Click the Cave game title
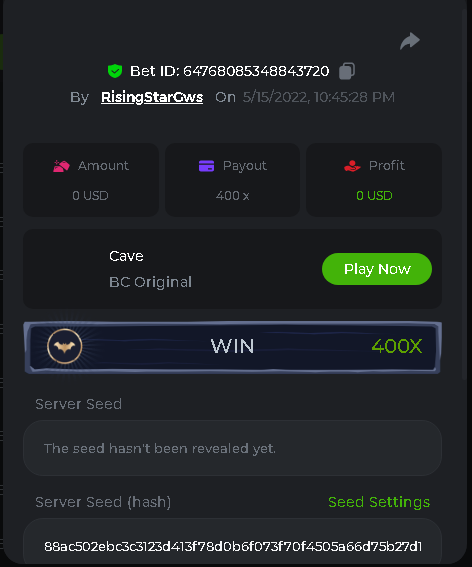This screenshot has height=567, width=472. [x=126, y=256]
